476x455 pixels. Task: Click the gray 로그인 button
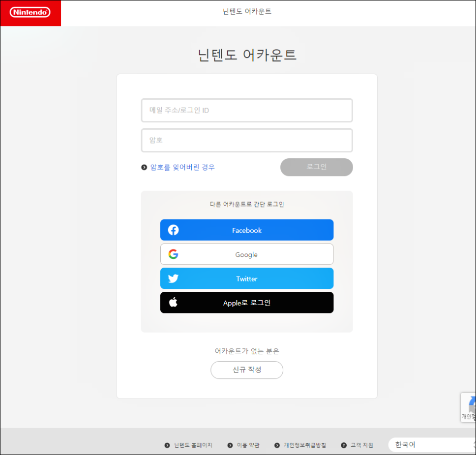[317, 167]
